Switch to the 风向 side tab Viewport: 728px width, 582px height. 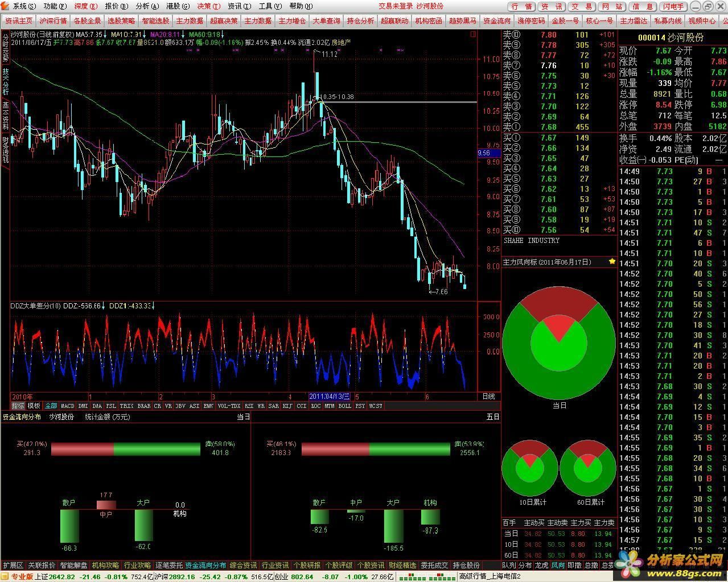coord(558,566)
